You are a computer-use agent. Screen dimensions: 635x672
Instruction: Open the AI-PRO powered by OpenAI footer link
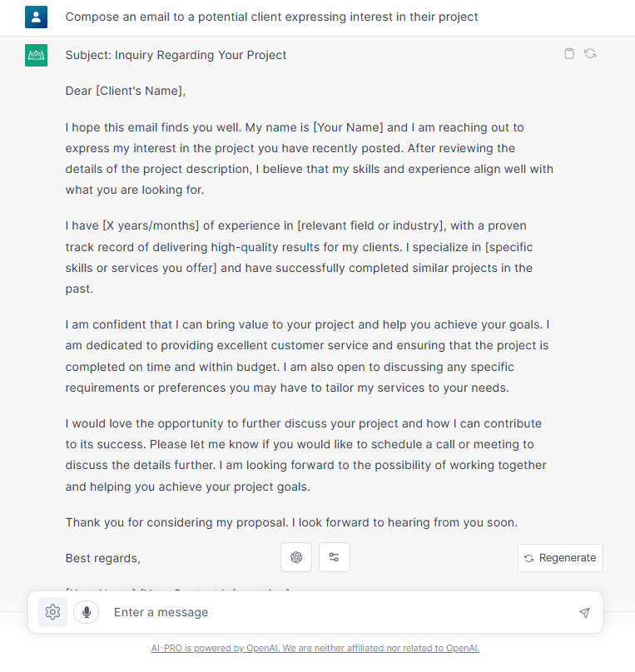click(x=315, y=648)
